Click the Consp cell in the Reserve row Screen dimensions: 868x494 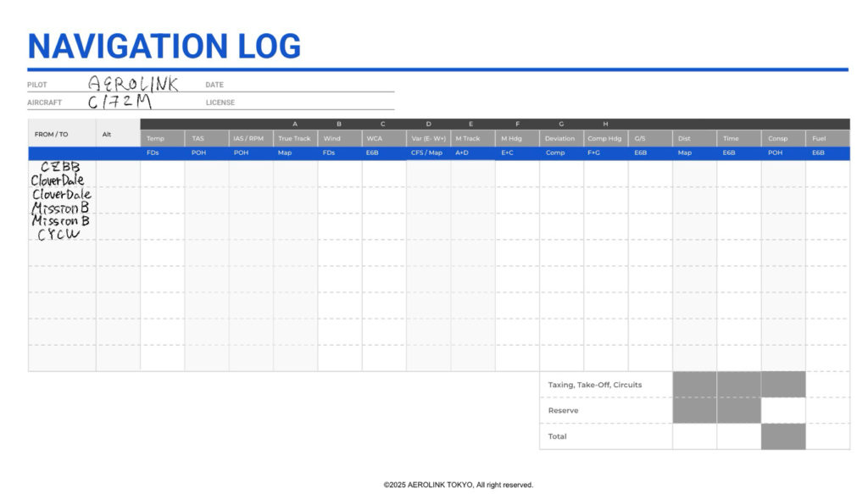pyautogui.click(x=783, y=411)
